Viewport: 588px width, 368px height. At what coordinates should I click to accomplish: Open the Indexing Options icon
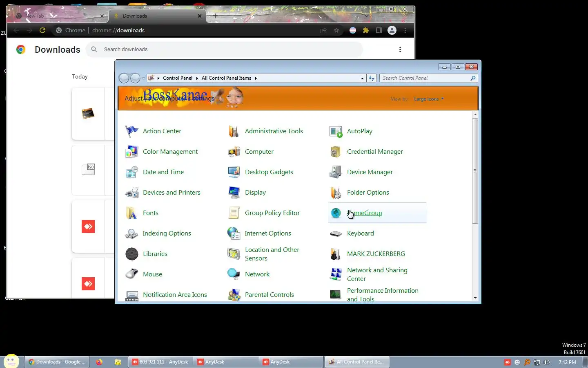point(131,233)
